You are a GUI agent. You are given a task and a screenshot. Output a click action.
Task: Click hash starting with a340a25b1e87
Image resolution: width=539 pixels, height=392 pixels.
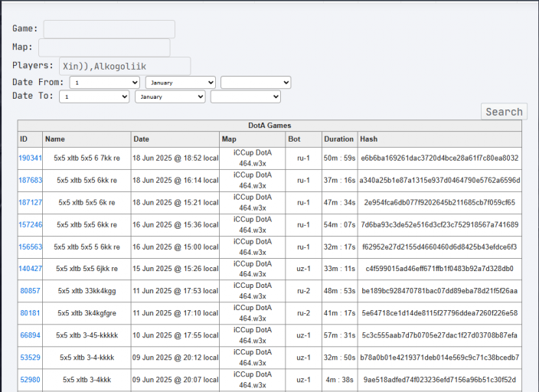pyautogui.click(x=439, y=180)
